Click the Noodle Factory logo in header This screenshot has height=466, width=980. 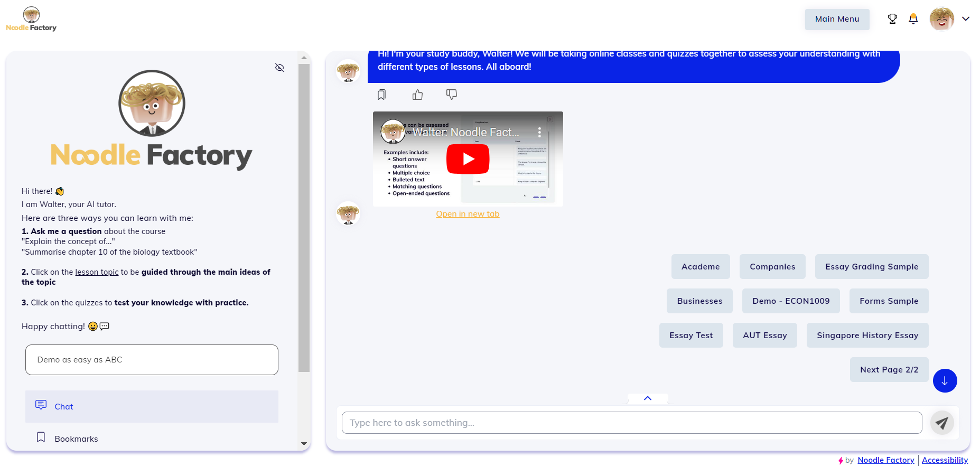click(x=31, y=20)
